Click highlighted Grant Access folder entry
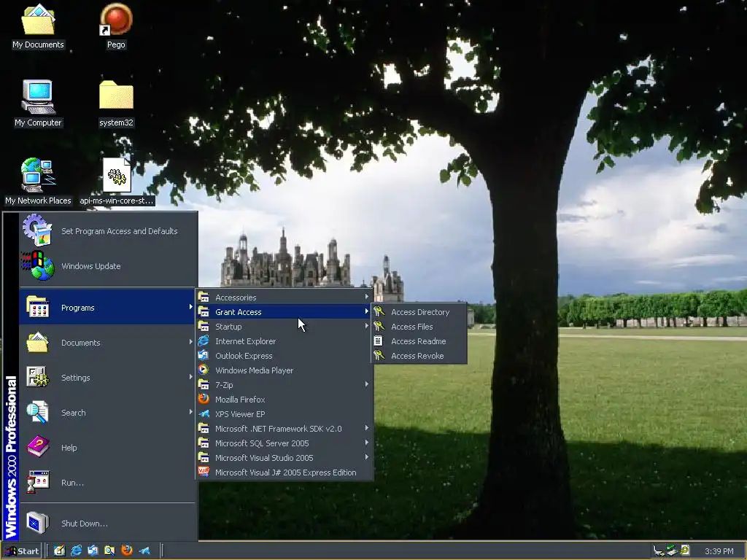This screenshot has width=747, height=560. click(x=285, y=312)
